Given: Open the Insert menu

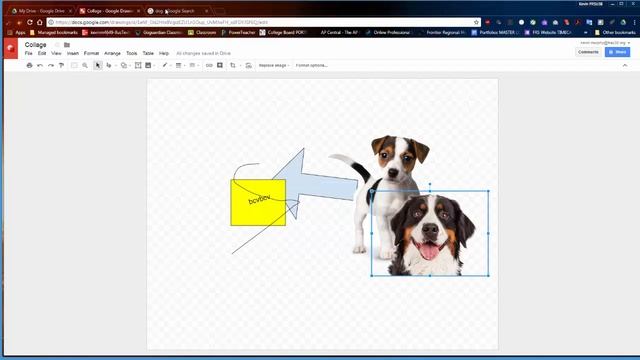Looking at the screenshot, I should click(73, 53).
